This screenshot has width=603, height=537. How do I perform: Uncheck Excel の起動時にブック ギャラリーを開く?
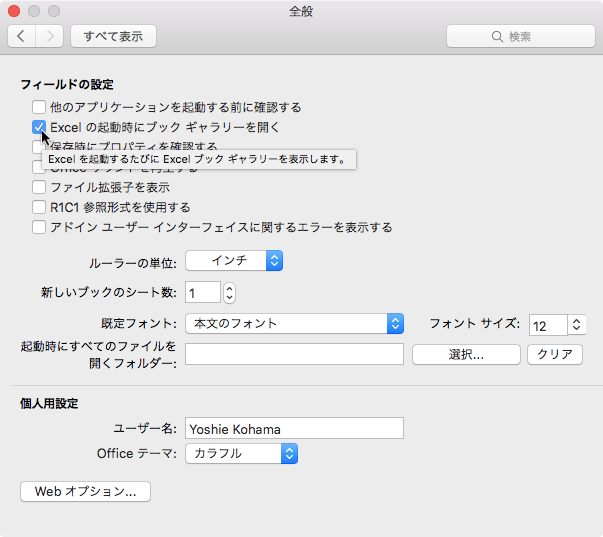39,127
